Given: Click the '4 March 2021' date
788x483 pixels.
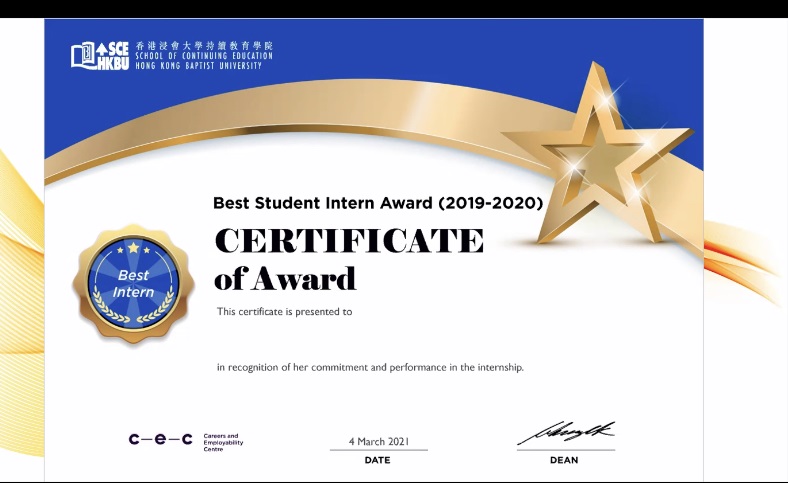Looking at the screenshot, I should pyautogui.click(x=378, y=441).
